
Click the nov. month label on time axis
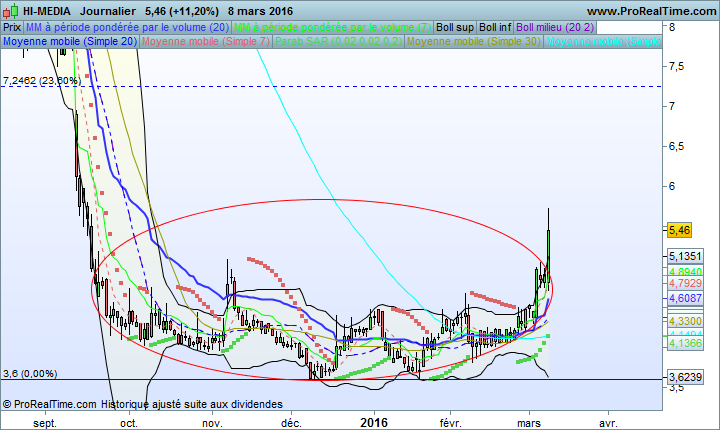(x=212, y=423)
